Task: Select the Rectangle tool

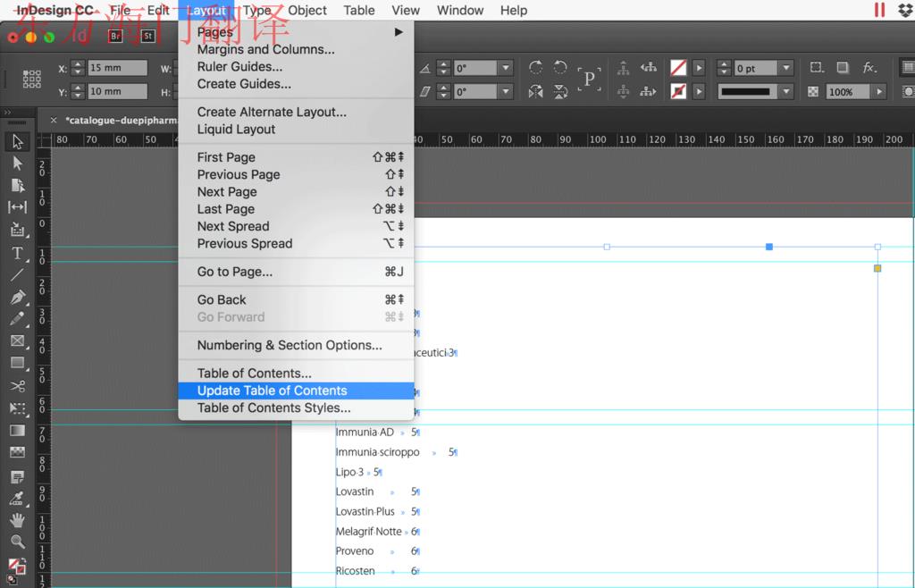Action: [x=18, y=363]
